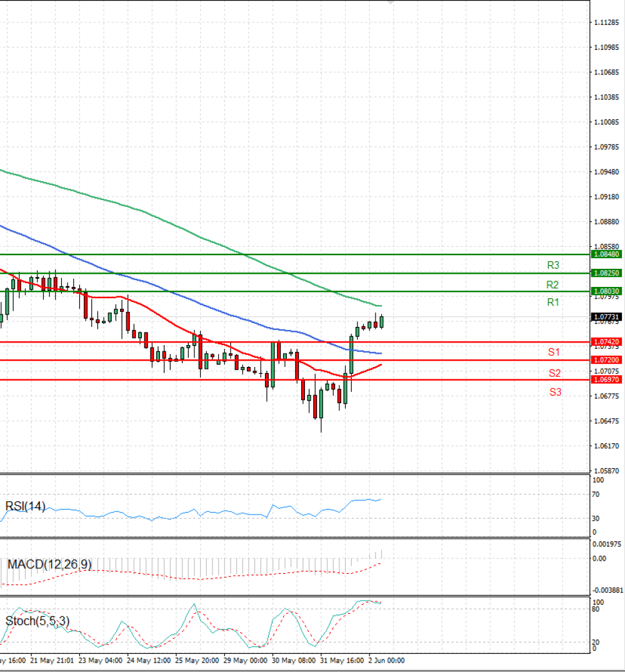625x672 pixels.
Task: Click the 1.10085 price scale value
Action: [x=607, y=122]
